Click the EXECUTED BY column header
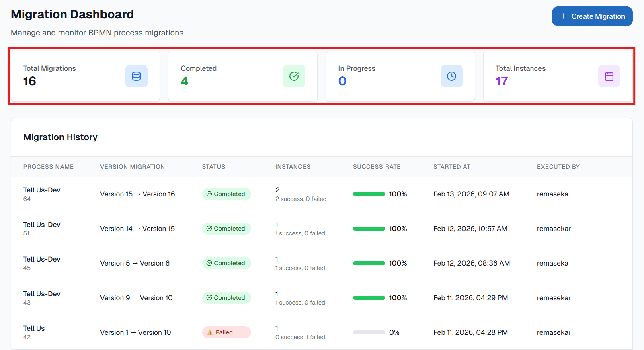 [x=558, y=167]
